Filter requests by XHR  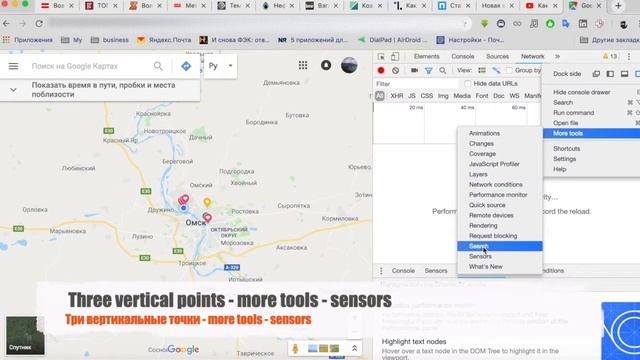[x=396, y=96]
